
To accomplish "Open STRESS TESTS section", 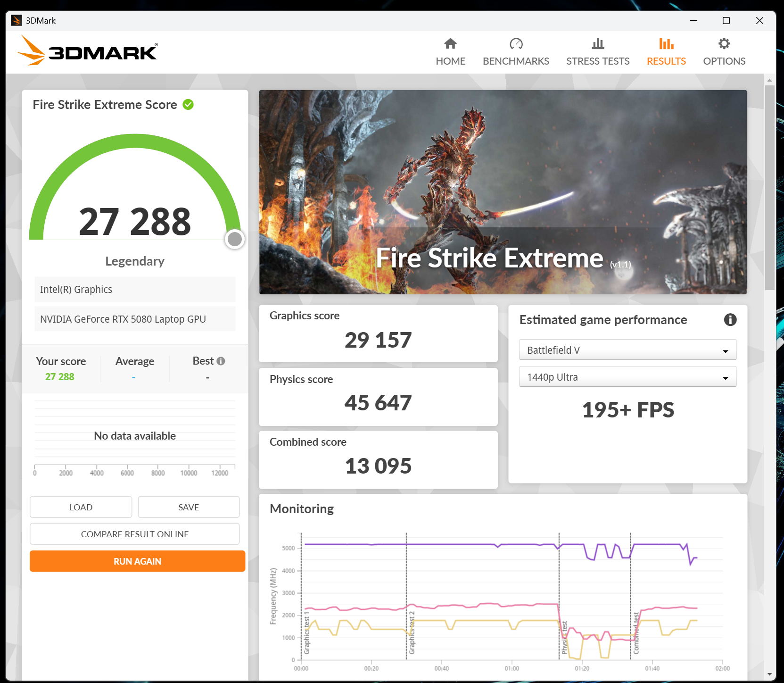I will pyautogui.click(x=598, y=52).
